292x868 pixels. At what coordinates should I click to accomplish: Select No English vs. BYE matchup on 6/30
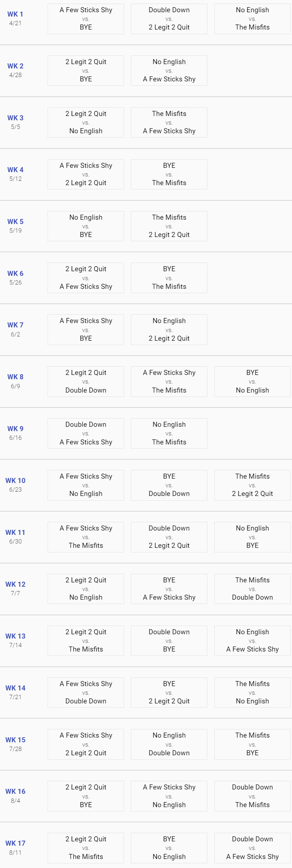click(252, 537)
